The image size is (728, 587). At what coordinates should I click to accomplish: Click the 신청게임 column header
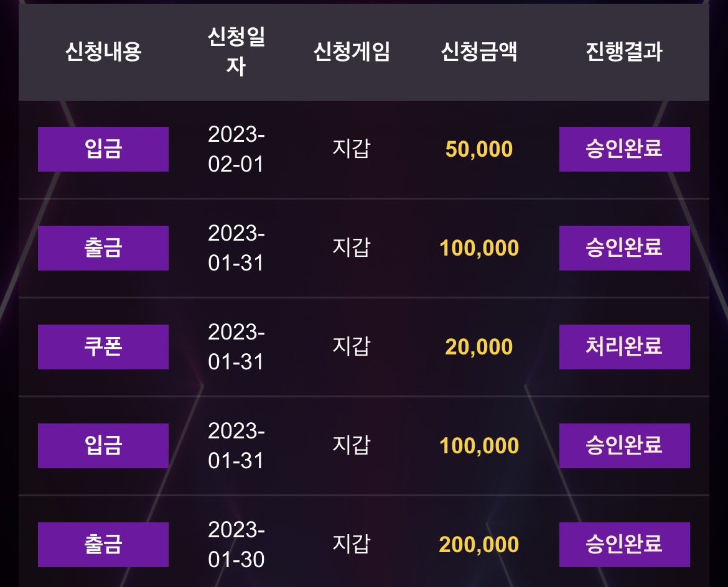[x=352, y=51]
